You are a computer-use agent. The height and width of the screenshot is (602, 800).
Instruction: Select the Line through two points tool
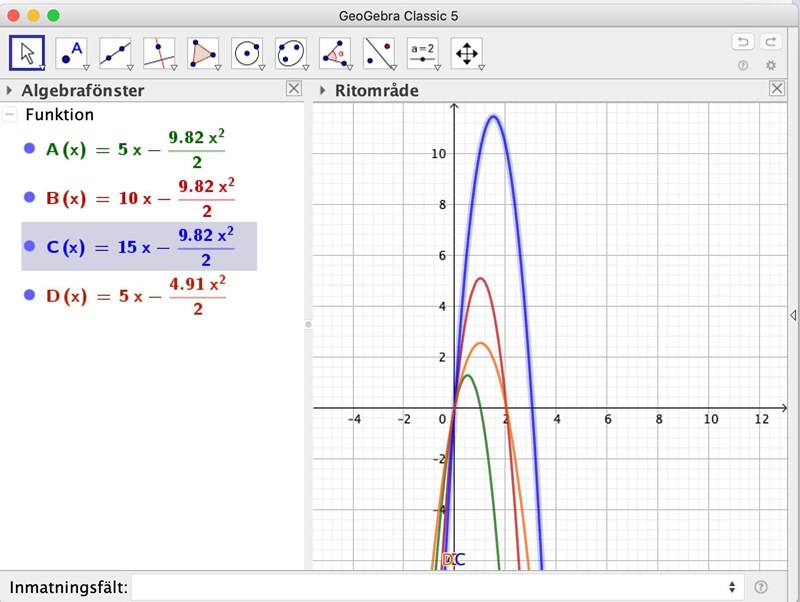tap(115, 53)
